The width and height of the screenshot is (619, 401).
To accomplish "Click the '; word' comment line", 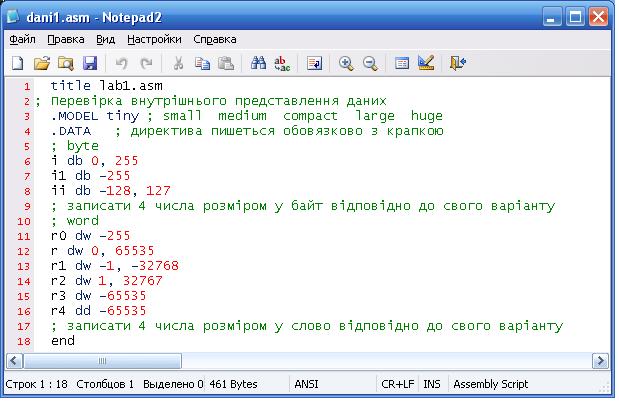I will tap(75, 221).
